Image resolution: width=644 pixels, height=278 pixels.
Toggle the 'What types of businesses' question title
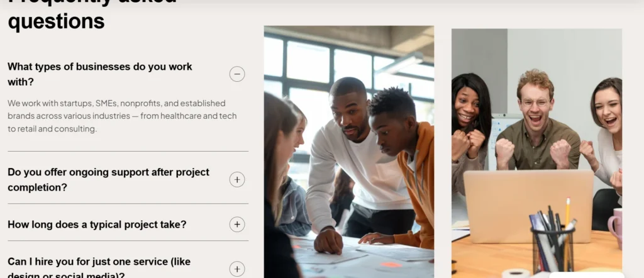[x=100, y=74]
